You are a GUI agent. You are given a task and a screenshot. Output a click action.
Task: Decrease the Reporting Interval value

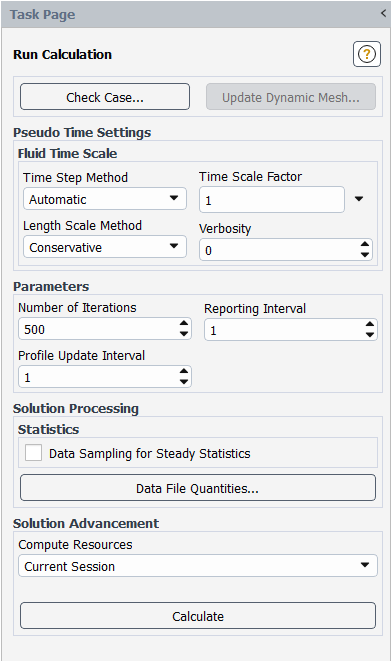370,334
